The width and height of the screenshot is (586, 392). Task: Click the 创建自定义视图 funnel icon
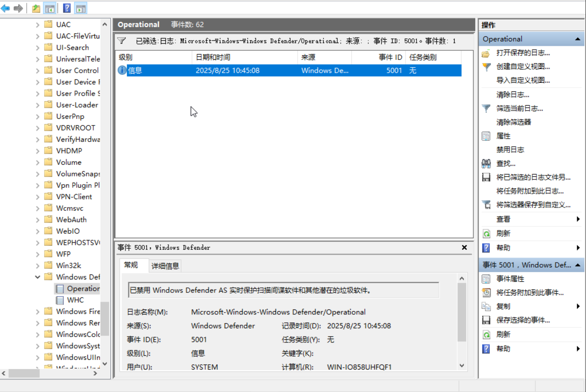(x=486, y=67)
